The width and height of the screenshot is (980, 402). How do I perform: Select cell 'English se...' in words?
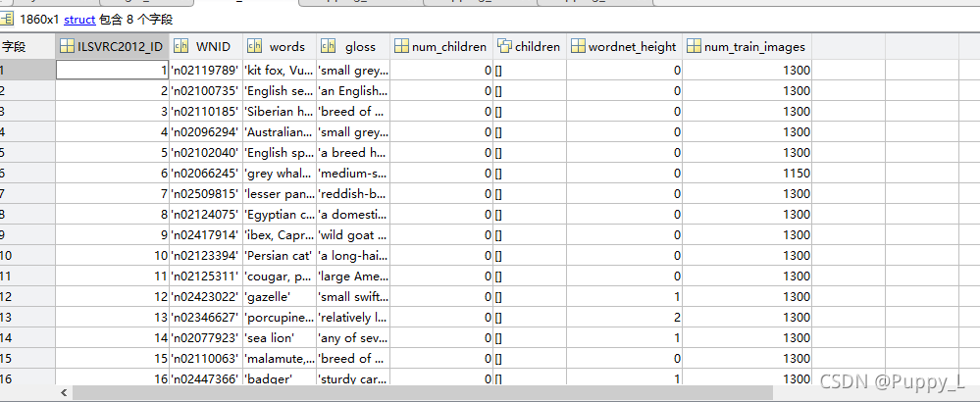pos(280,90)
